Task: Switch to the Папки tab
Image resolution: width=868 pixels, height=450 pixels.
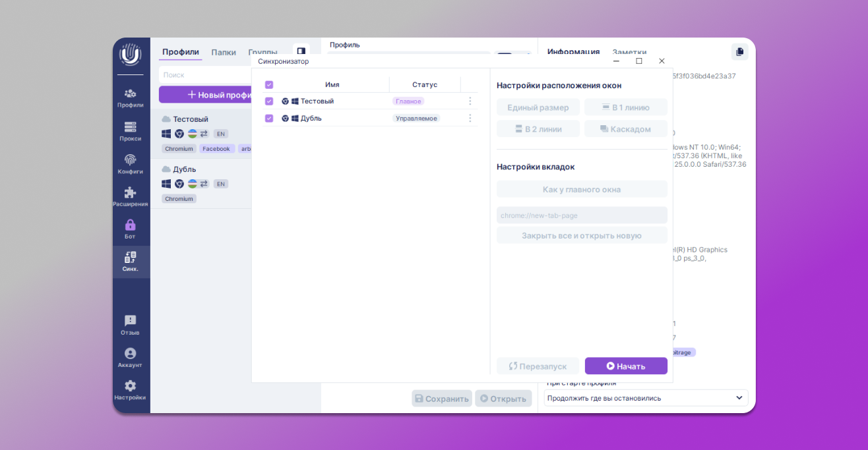Action: [224, 52]
